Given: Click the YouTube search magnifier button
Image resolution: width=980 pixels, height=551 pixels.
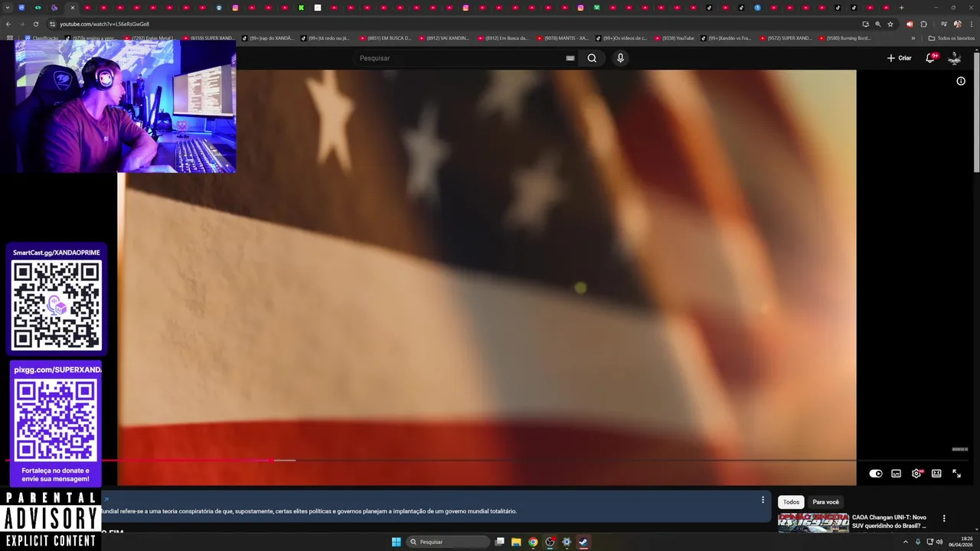Looking at the screenshot, I should point(592,58).
